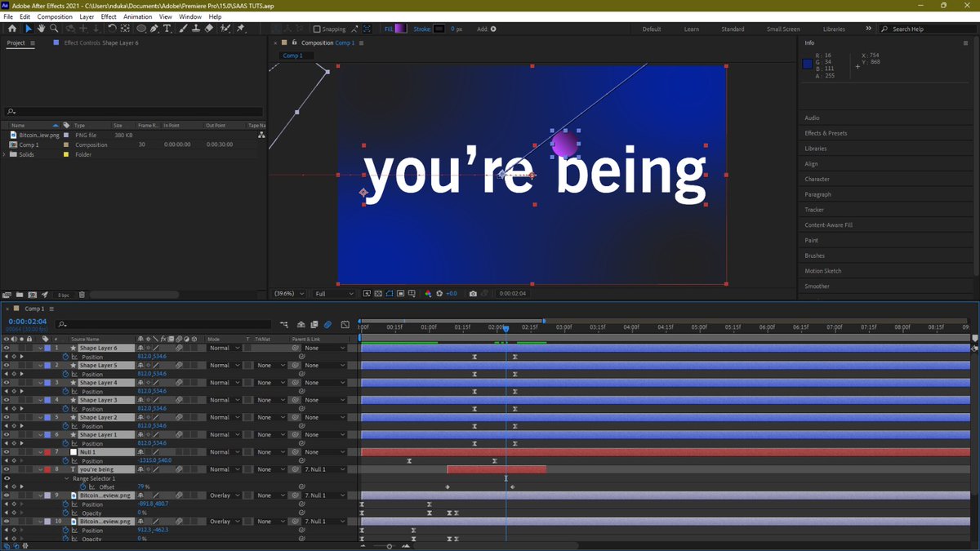This screenshot has width=980, height=551.
Task: Select the Selection arrow tool
Action: [28, 29]
